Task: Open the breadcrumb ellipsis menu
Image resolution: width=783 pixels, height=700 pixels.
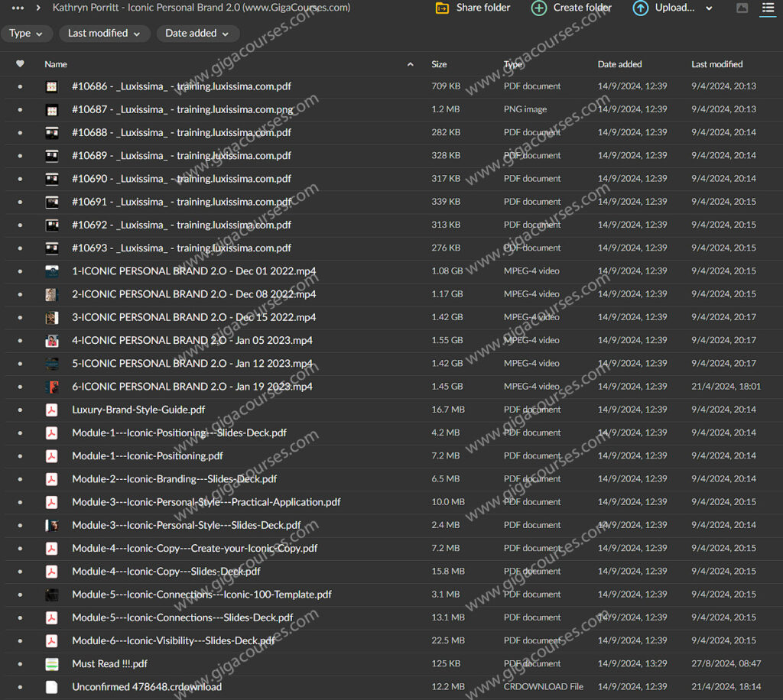Action: [x=18, y=8]
